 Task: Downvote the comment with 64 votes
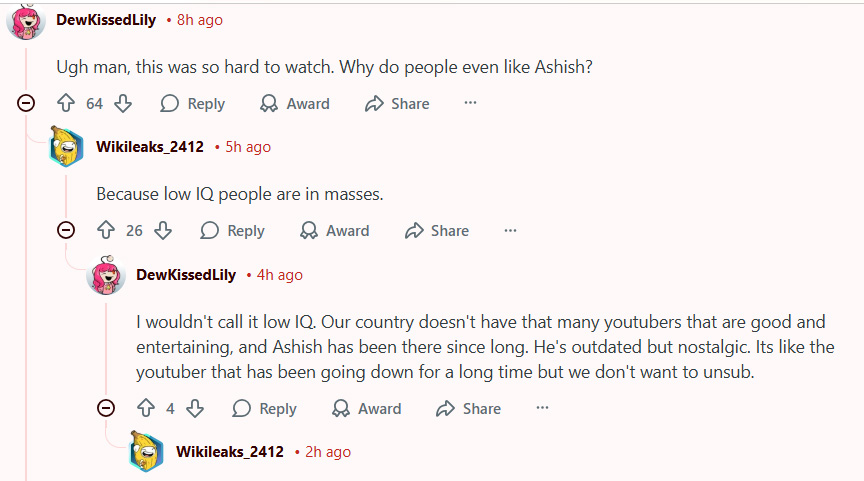pyautogui.click(x=123, y=103)
